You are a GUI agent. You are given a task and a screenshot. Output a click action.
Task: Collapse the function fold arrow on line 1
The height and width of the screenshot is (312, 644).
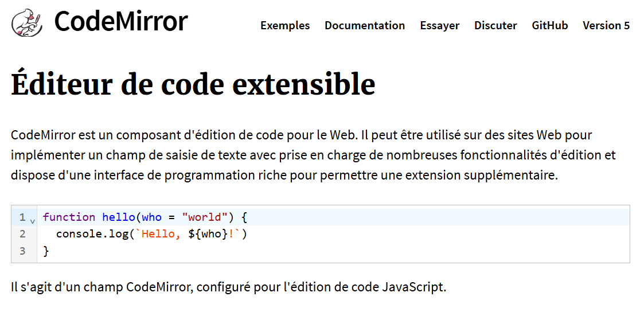tap(33, 221)
